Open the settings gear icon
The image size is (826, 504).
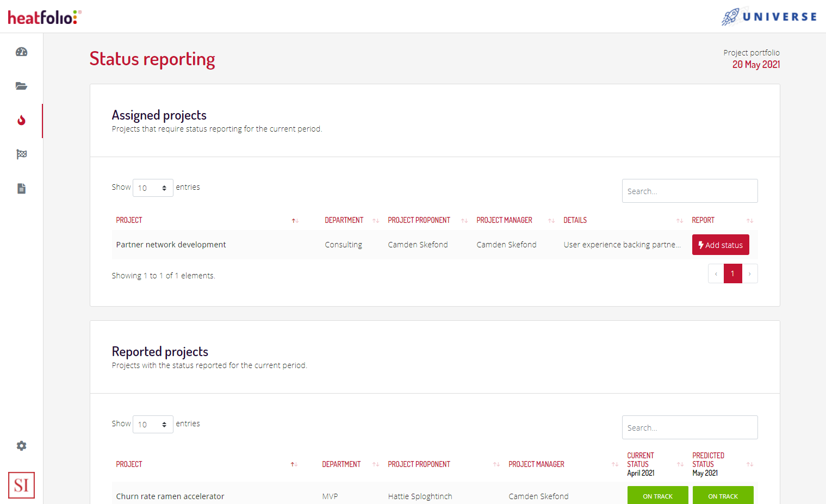[21, 445]
